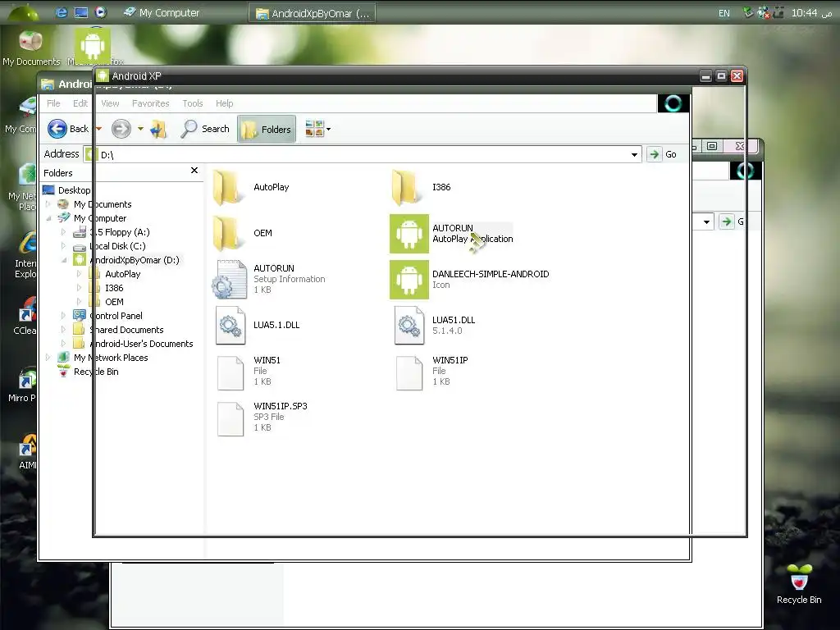
Task: Open the I386 folder icon in file list
Action: [x=408, y=187]
